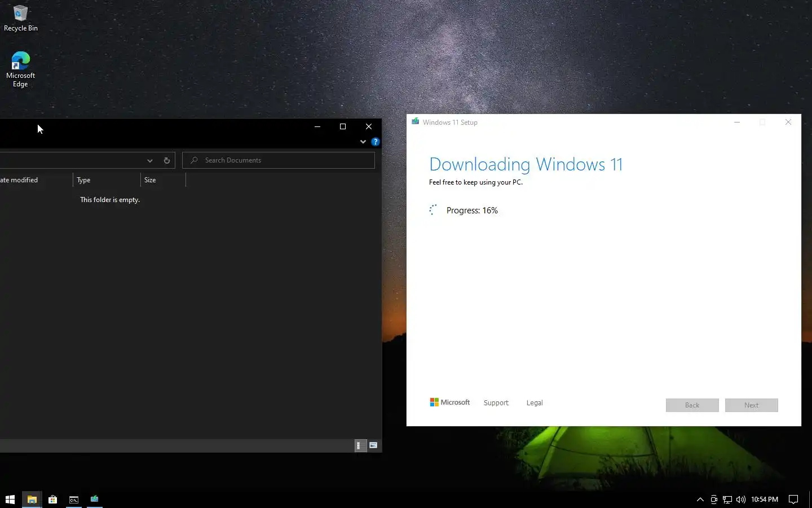Click the Next button in Windows 11 Setup
Viewport: 812px width, 508px height.
(x=751, y=405)
